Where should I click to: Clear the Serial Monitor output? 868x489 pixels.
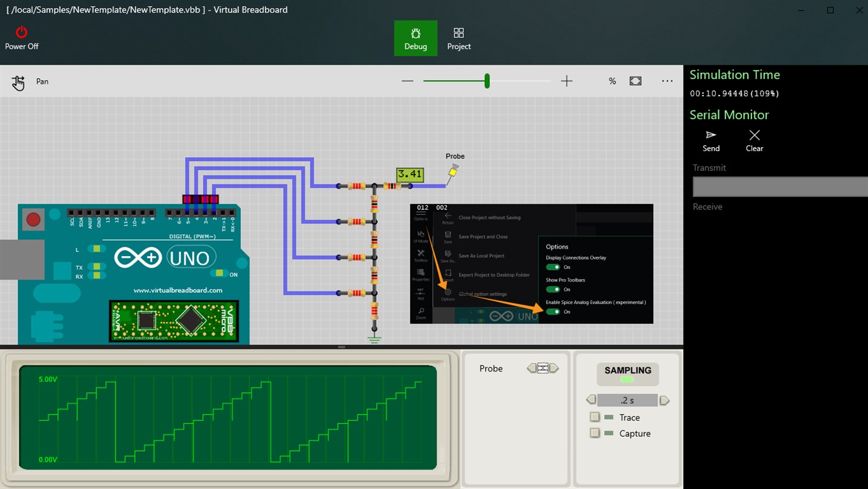tap(754, 135)
